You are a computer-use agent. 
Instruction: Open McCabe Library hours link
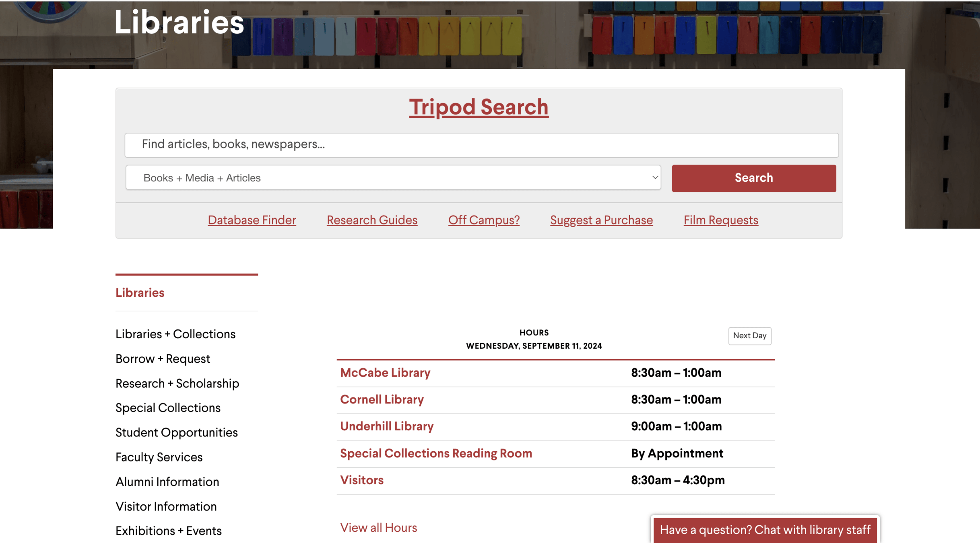(385, 373)
